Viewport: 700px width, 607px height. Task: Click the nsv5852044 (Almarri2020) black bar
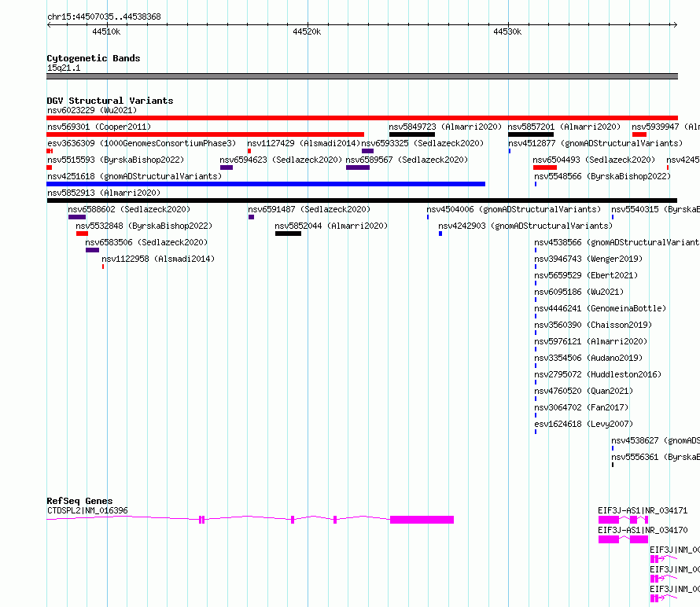(289, 234)
